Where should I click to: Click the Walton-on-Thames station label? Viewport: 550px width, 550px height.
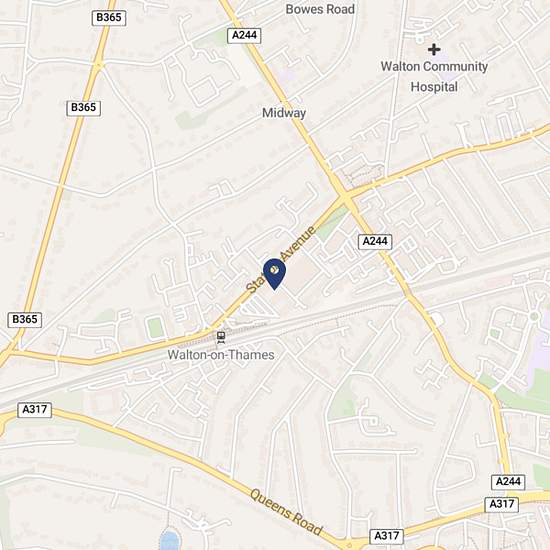coord(221,355)
